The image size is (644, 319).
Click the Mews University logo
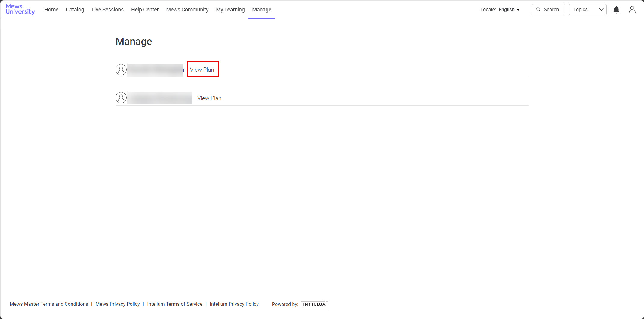click(20, 9)
